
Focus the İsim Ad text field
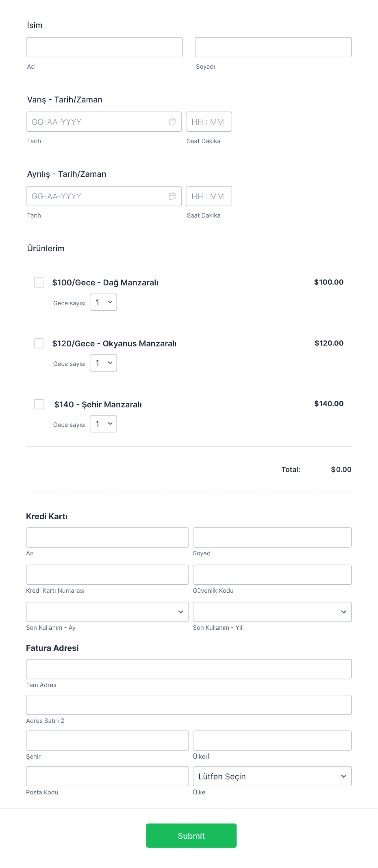(104, 48)
